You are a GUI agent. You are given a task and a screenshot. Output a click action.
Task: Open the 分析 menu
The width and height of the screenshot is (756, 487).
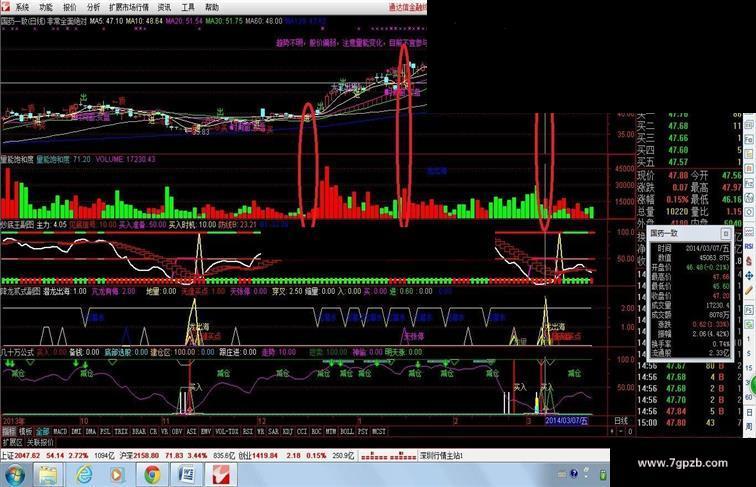click(93, 7)
